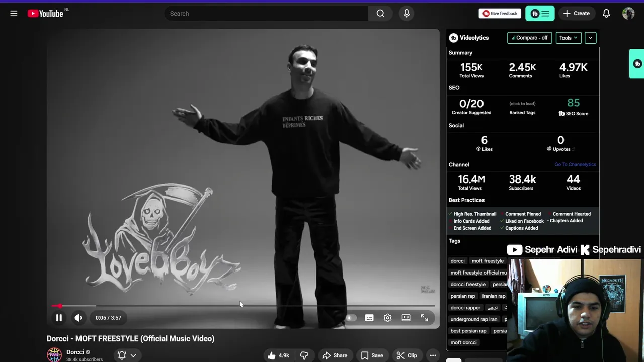The image size is (644, 362).
Task: Click the 16.4M channel Total Views stat
Action: pos(471,182)
